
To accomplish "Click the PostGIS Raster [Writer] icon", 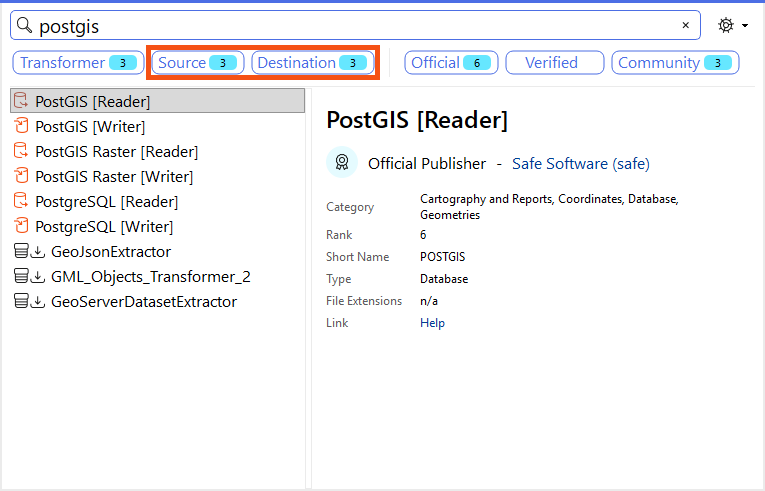I will pyautogui.click(x=21, y=176).
